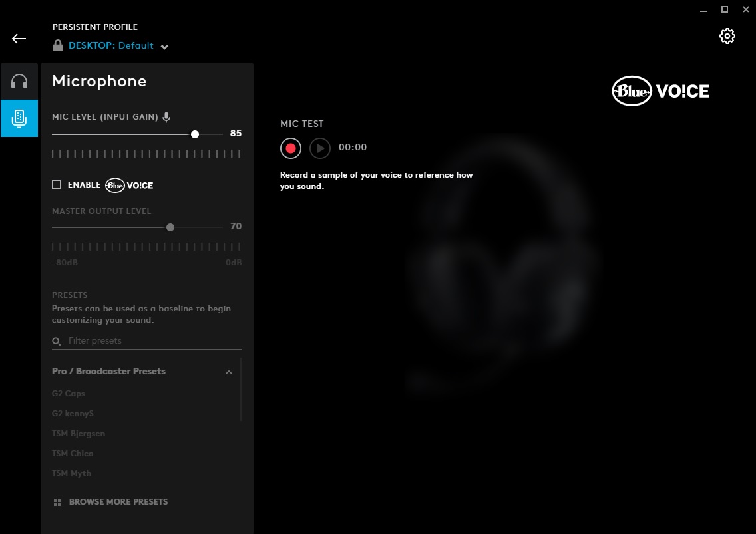This screenshot has width=756, height=534.
Task: Click the Mic Level slider handle at 85
Action: click(x=195, y=134)
